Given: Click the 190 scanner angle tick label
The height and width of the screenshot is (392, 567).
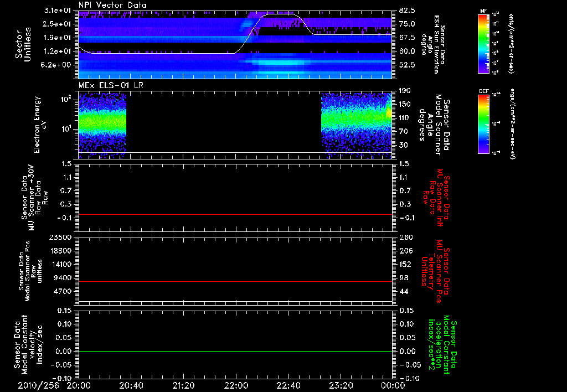Looking at the screenshot, I should 405,91.
